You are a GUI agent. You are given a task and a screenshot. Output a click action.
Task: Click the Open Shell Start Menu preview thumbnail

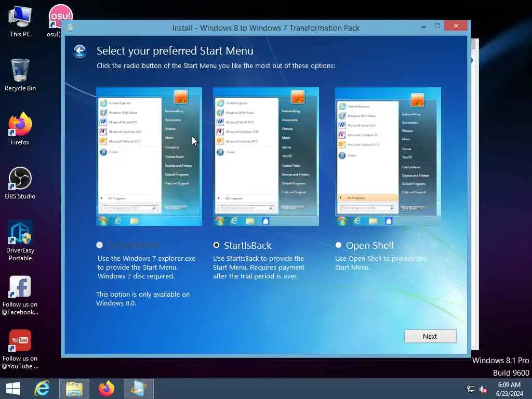388,157
